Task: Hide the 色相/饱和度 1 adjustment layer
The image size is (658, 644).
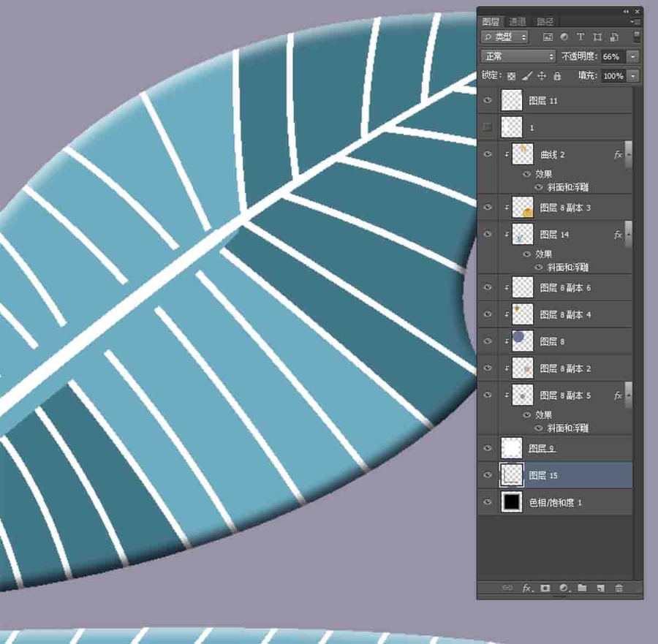Action: click(488, 501)
